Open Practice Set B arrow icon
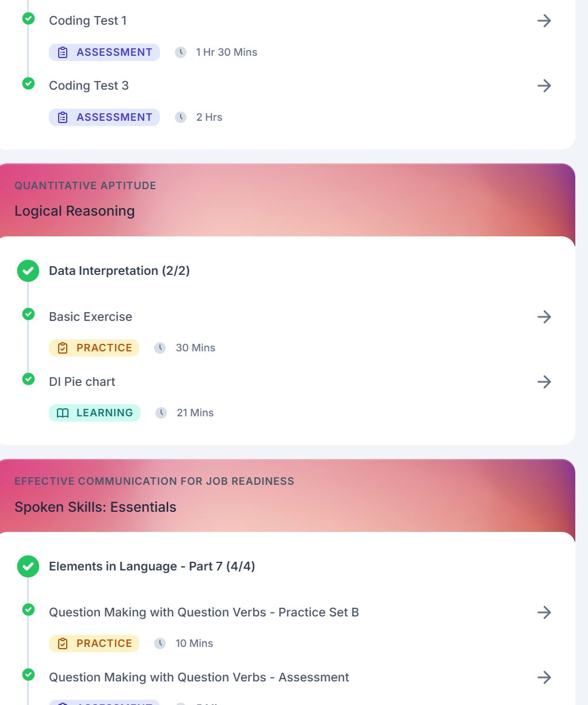Screen dimensions: 588x705 coord(544,612)
